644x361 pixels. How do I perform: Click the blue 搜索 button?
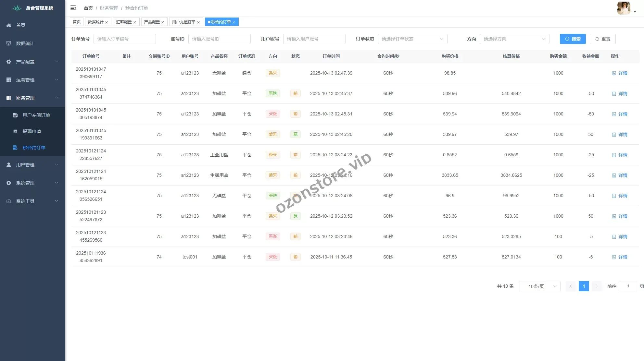click(573, 39)
